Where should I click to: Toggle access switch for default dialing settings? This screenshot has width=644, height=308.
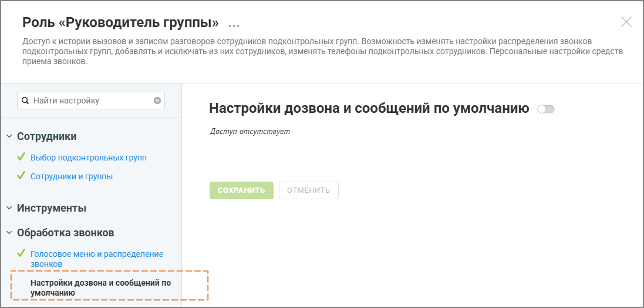(x=546, y=109)
